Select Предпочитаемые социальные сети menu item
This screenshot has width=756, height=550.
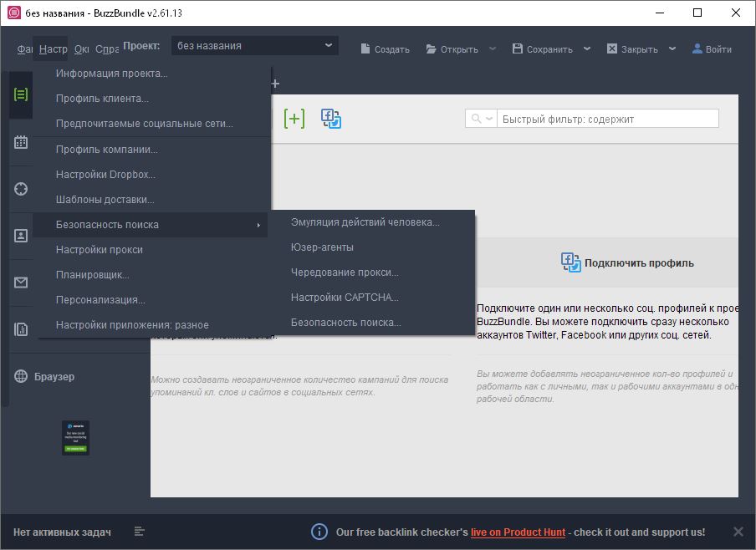pos(152,124)
